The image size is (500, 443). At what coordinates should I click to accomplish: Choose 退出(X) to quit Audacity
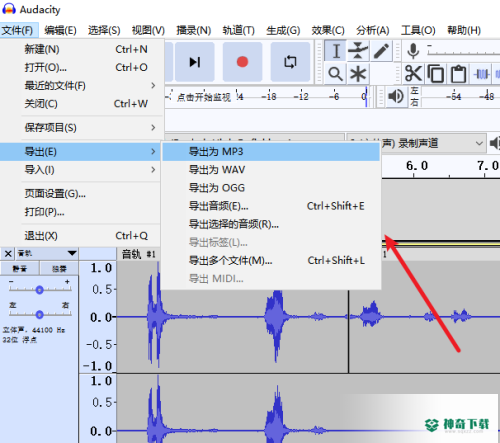point(81,236)
